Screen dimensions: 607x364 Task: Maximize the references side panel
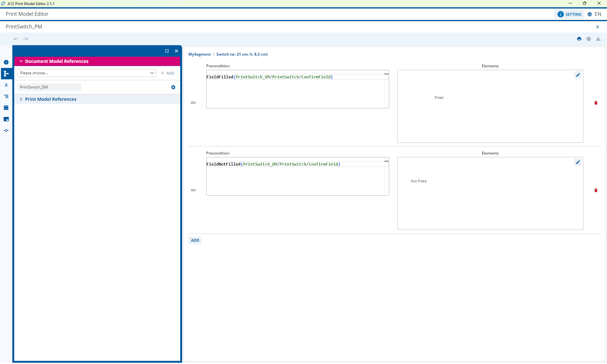click(x=167, y=51)
